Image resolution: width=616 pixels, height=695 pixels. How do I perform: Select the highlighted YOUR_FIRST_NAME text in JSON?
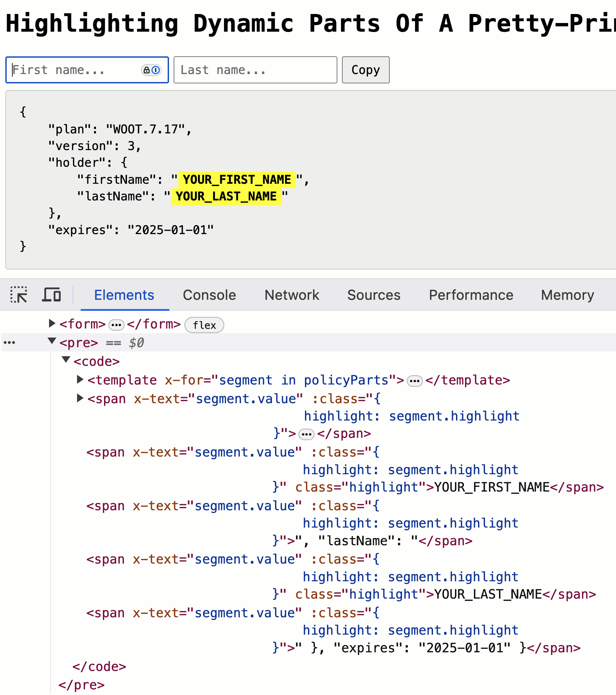click(x=237, y=179)
